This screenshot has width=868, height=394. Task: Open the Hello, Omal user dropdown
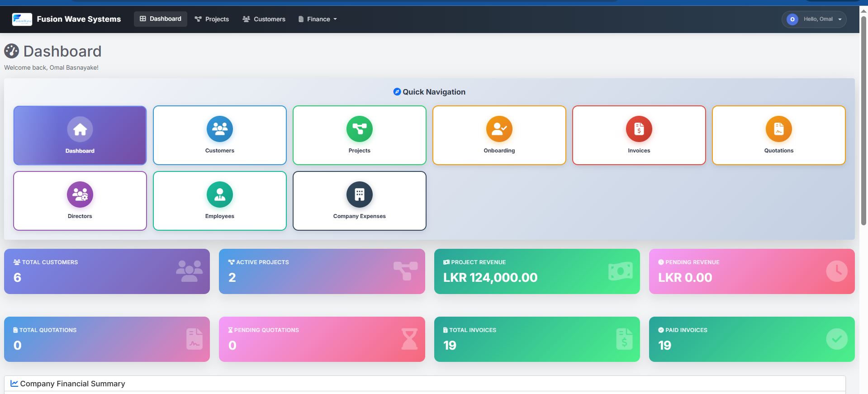[x=814, y=19]
